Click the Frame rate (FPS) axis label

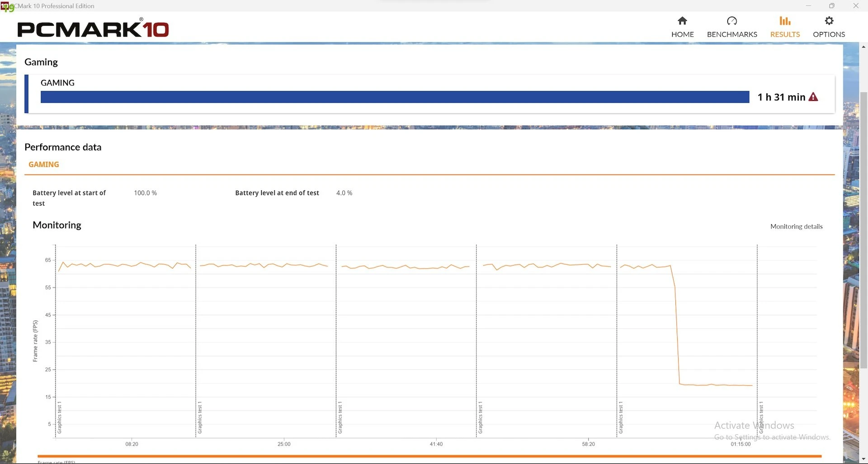35,341
